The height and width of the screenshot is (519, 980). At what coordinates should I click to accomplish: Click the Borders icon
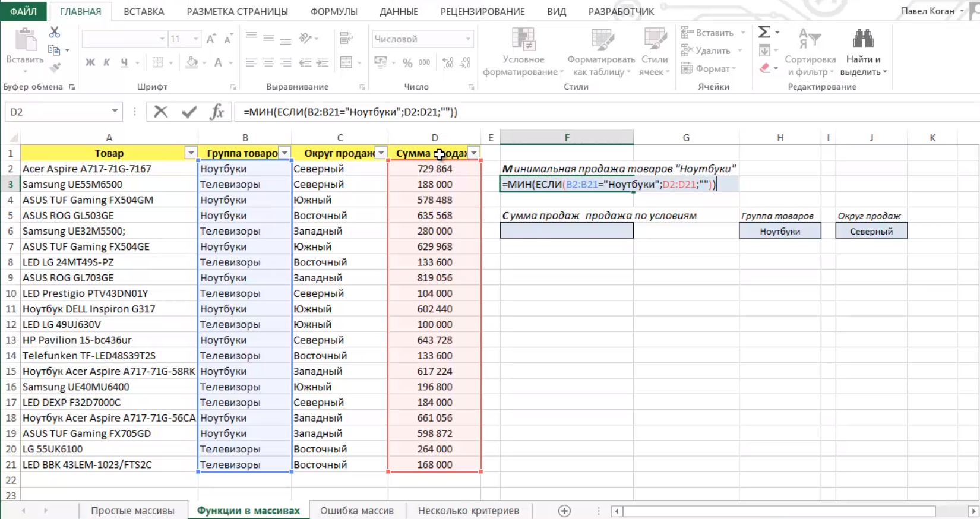tap(157, 62)
